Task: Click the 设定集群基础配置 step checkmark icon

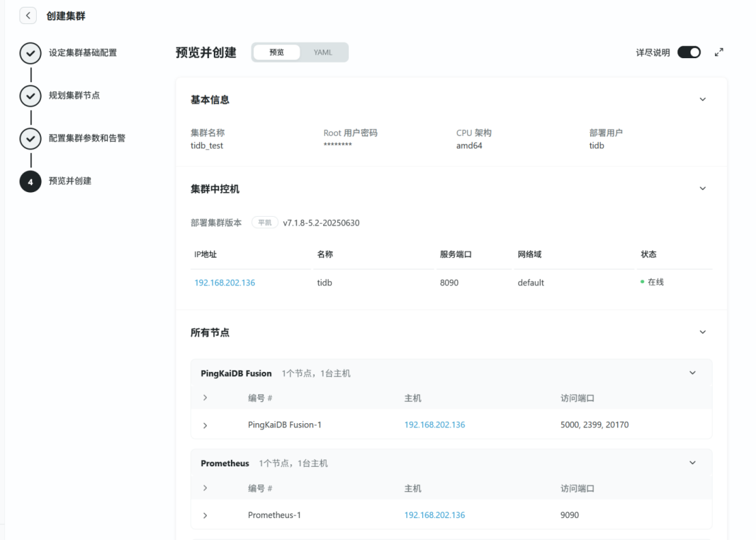Action: pos(30,53)
